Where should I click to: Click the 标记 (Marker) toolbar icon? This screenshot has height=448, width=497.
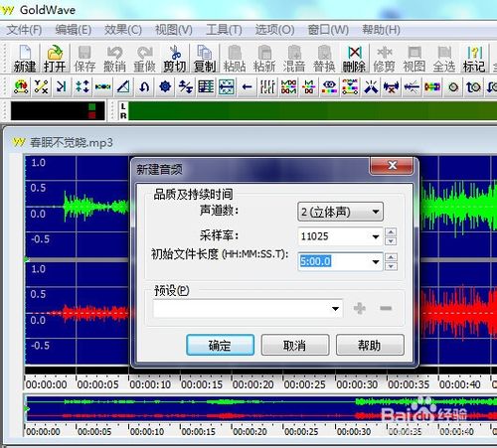pos(474,59)
